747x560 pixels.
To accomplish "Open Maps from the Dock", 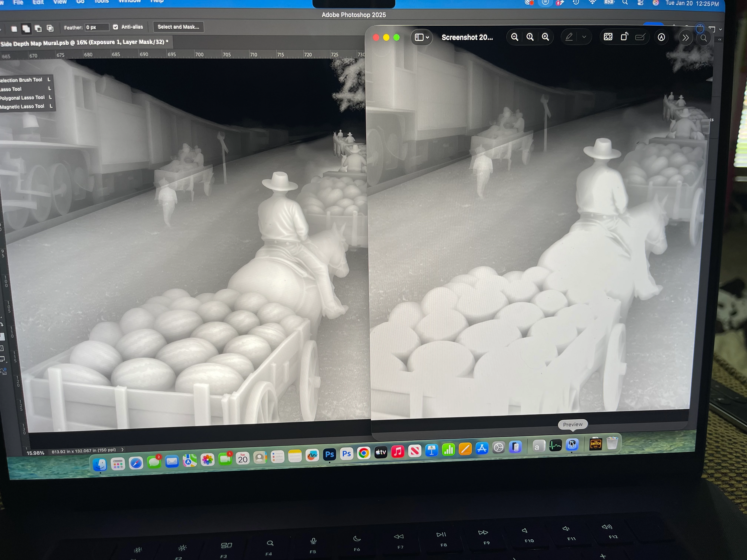I will (x=190, y=460).
